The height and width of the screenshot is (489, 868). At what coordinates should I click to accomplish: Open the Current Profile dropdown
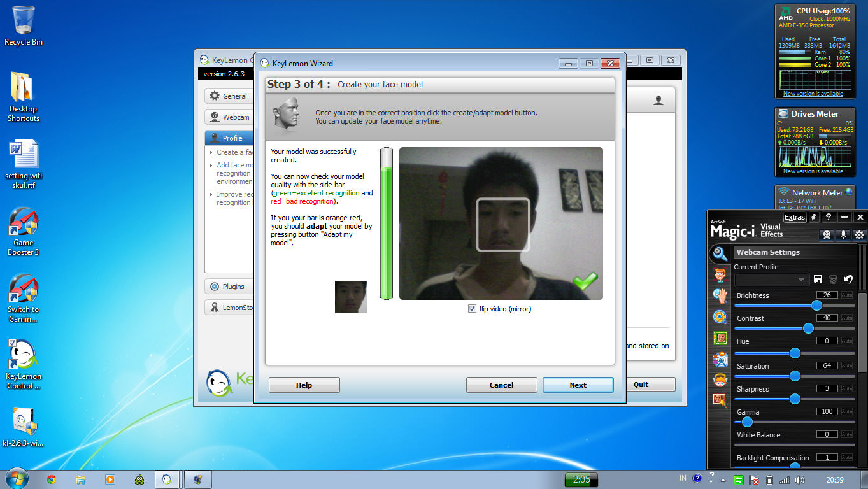point(800,279)
